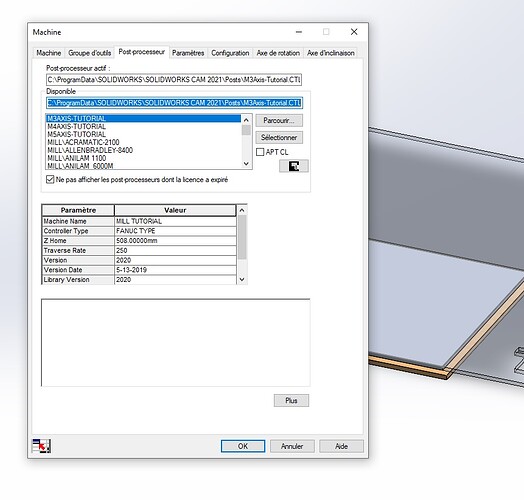Click the empty description text area
The image size is (524, 500).
(175, 343)
